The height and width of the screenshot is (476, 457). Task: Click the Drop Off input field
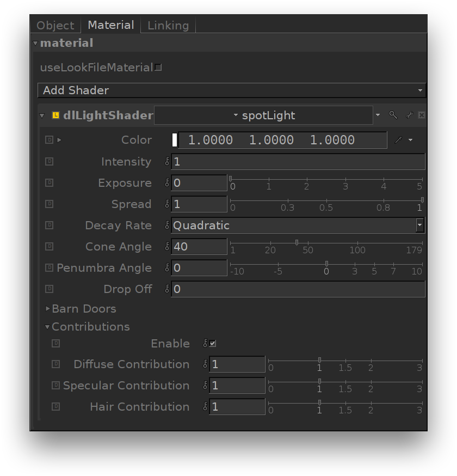point(298,289)
